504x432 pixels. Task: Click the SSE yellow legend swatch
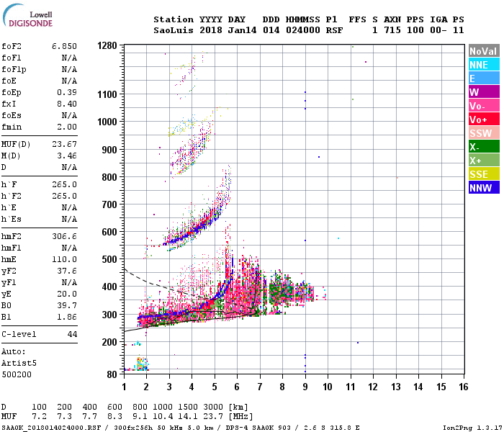[x=484, y=174]
